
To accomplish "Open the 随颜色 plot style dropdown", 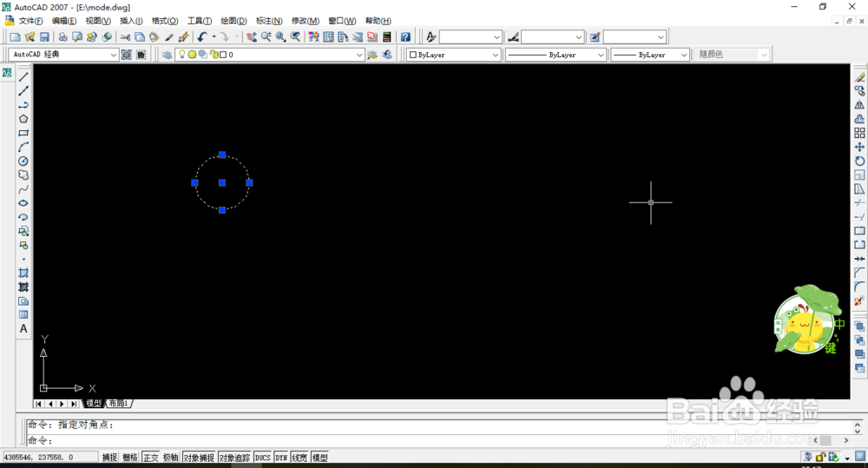I will [764, 55].
